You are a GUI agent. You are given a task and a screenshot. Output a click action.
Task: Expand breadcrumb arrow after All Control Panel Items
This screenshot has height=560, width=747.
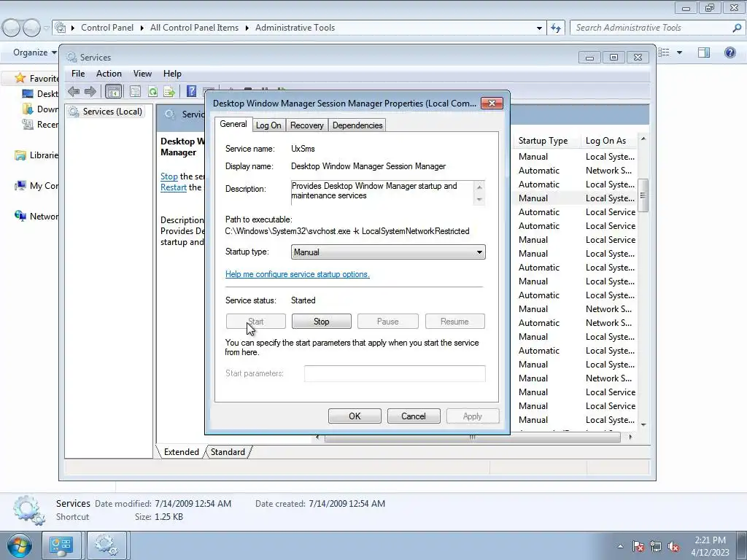[x=247, y=28]
